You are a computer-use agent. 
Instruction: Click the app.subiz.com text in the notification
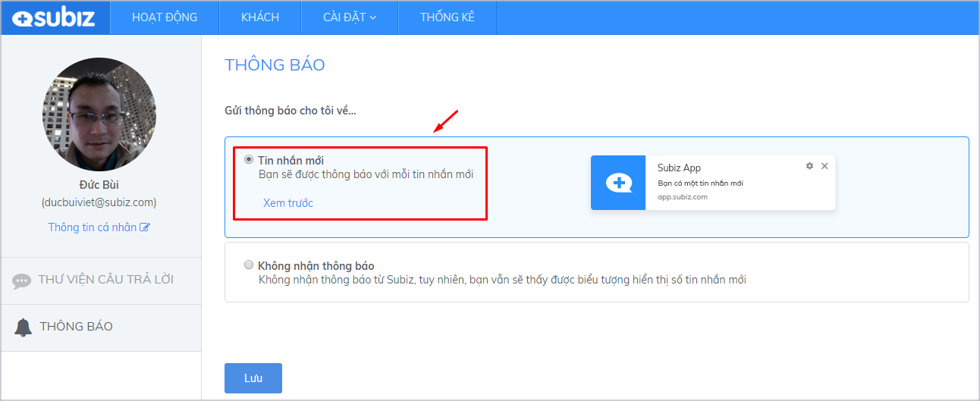[x=683, y=196]
